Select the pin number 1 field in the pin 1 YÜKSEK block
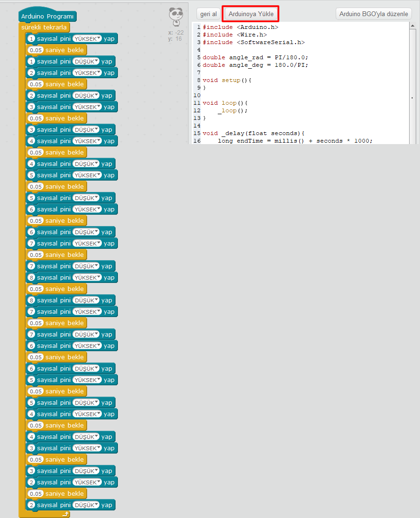 (31, 39)
